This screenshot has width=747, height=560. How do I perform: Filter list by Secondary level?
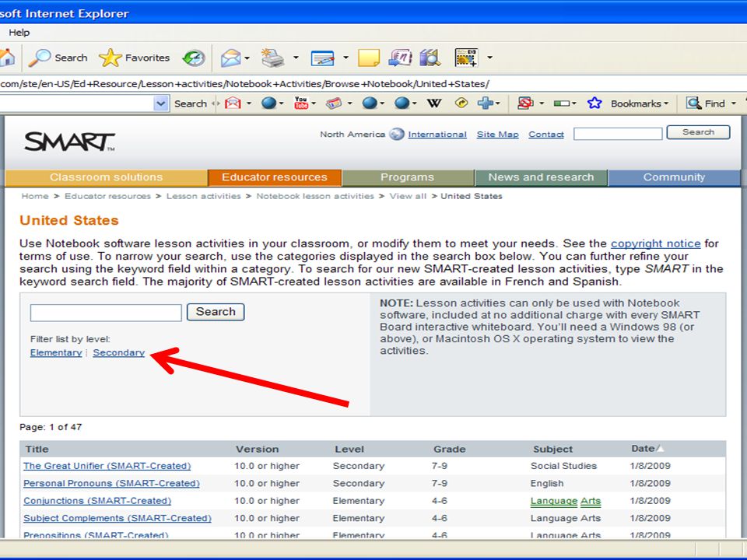tap(118, 353)
